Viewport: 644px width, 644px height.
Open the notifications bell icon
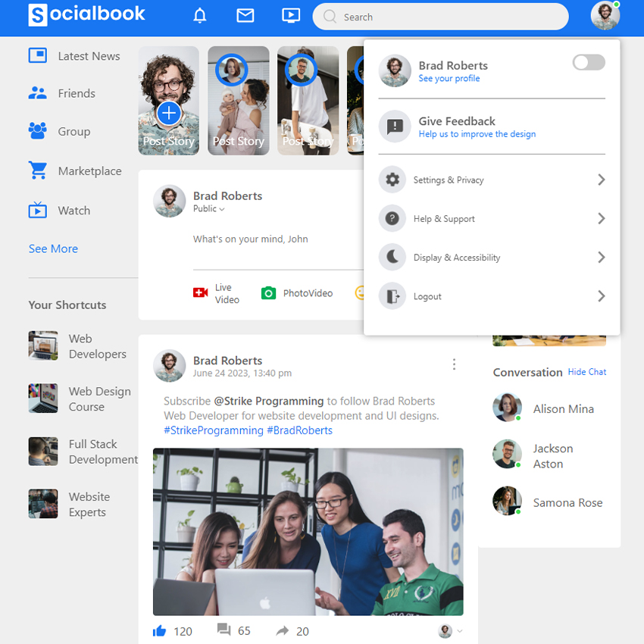[199, 16]
